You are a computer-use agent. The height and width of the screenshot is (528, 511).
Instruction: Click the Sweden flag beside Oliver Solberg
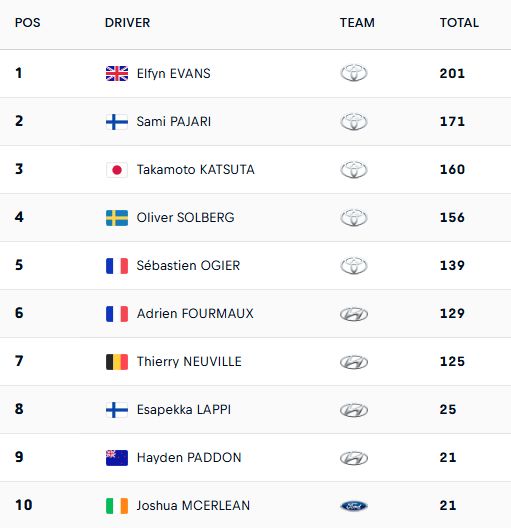coord(117,218)
